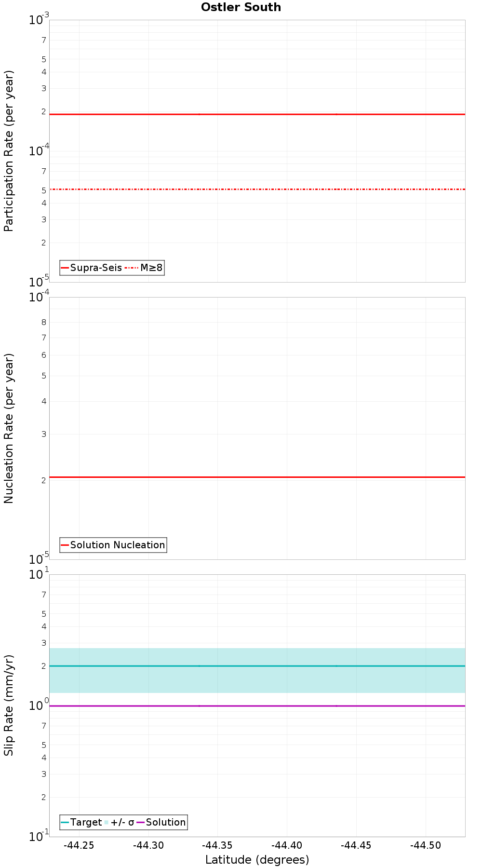Click the -44.40 latitude tick label

click(287, 845)
